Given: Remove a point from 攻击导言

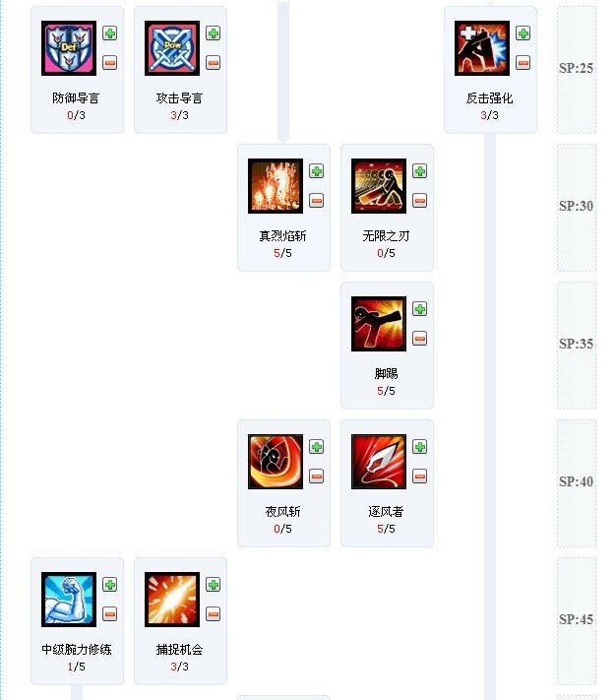Looking at the screenshot, I should (x=214, y=62).
